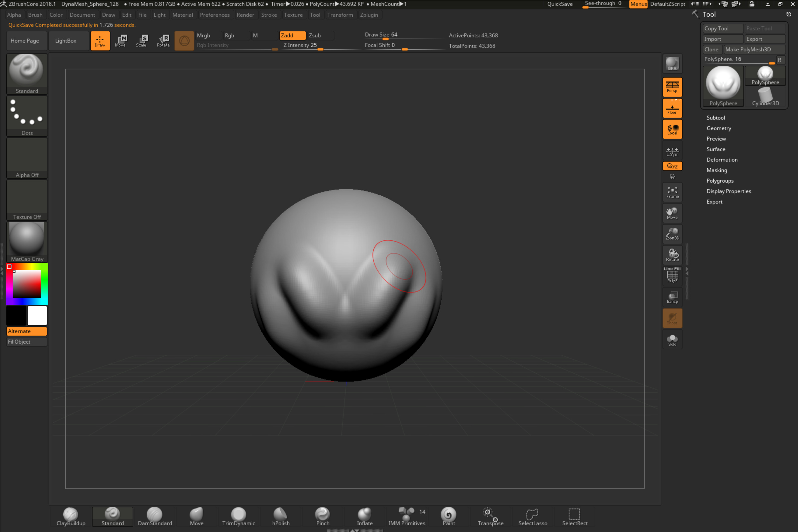The image size is (798, 532).
Task: Pick the Paint brush
Action: [449, 516]
